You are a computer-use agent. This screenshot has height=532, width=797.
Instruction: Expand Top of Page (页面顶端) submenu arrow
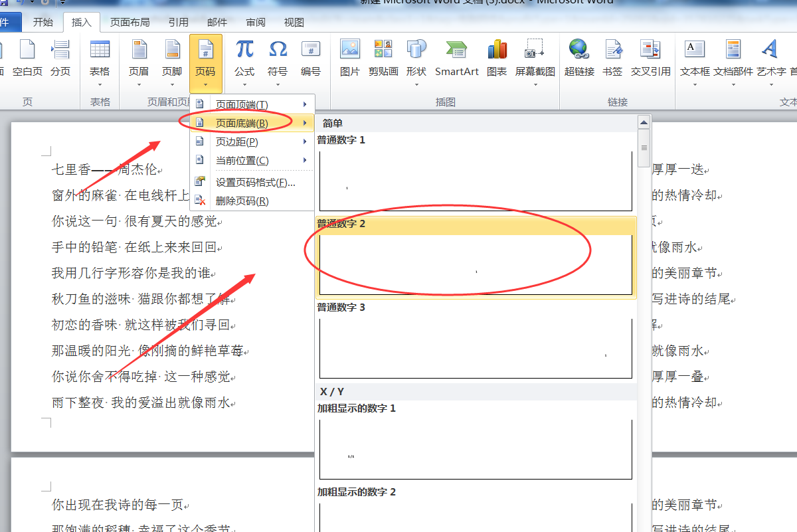[x=305, y=104]
